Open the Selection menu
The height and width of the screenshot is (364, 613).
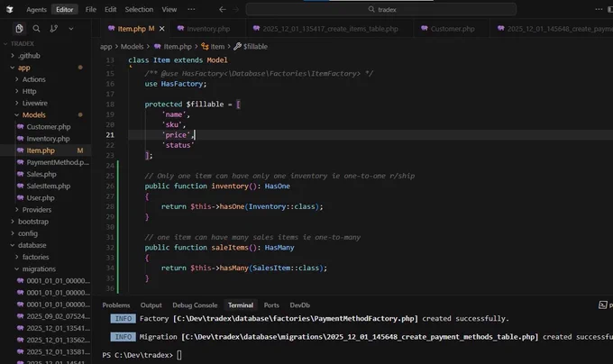(139, 9)
